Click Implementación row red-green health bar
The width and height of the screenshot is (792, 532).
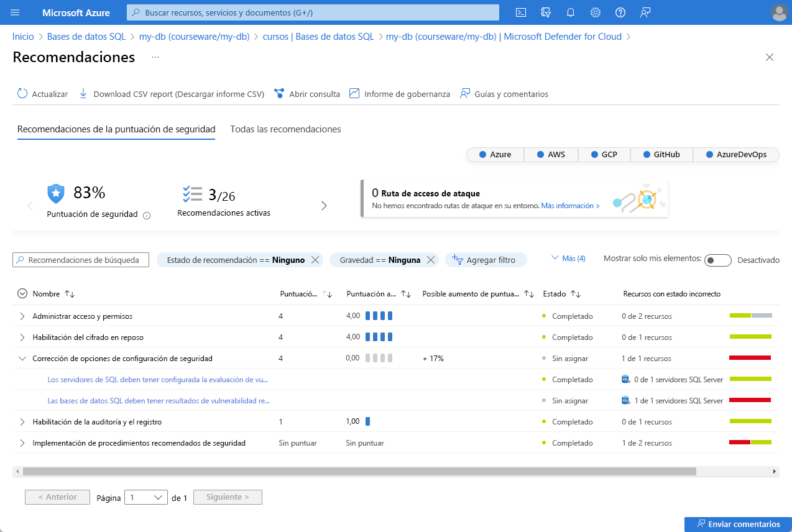coord(750,443)
